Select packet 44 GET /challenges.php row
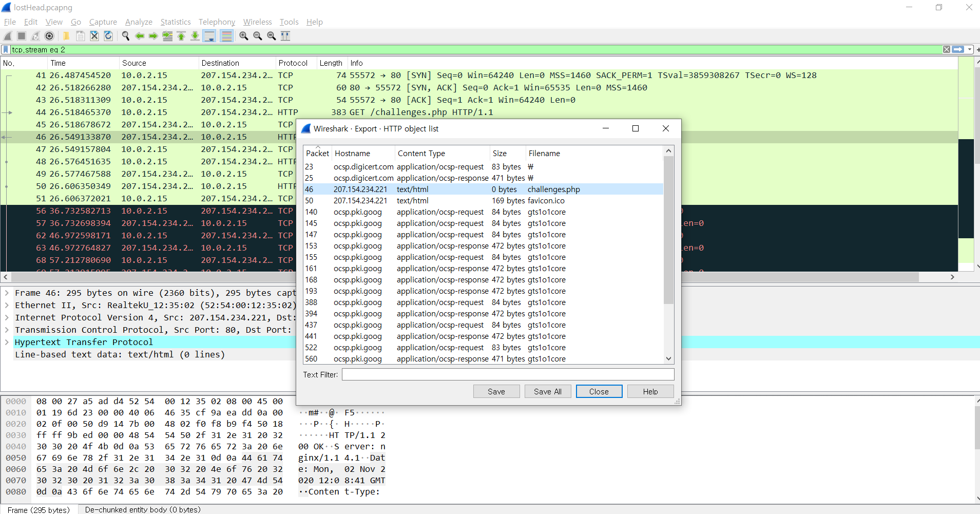The width and height of the screenshot is (980, 514). tap(479, 112)
